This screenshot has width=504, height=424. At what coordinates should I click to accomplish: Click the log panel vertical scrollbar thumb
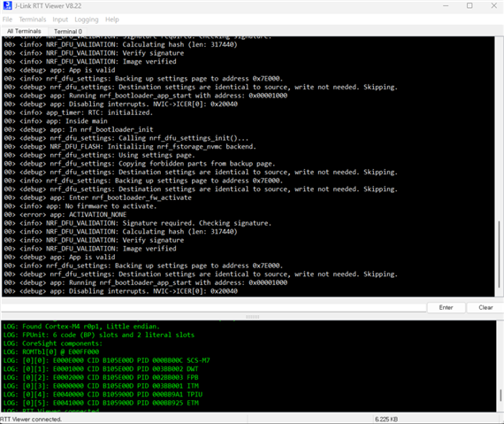click(x=500, y=396)
